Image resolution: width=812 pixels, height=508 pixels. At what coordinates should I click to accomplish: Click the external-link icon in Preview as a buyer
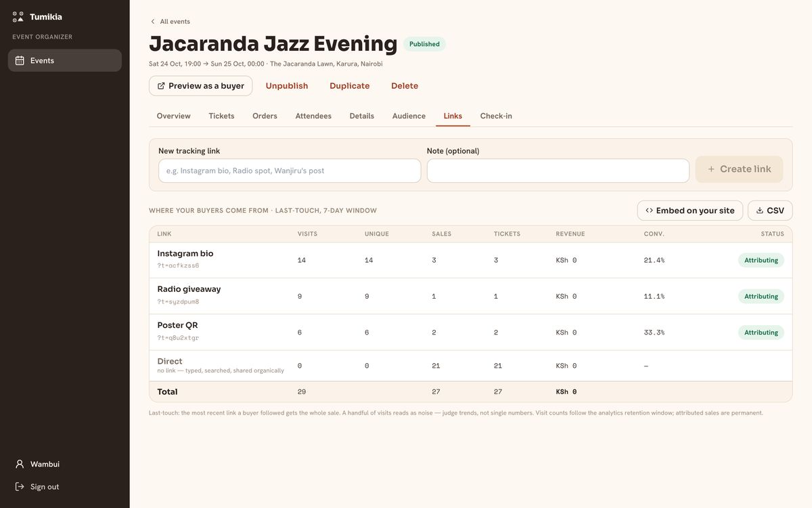161,86
